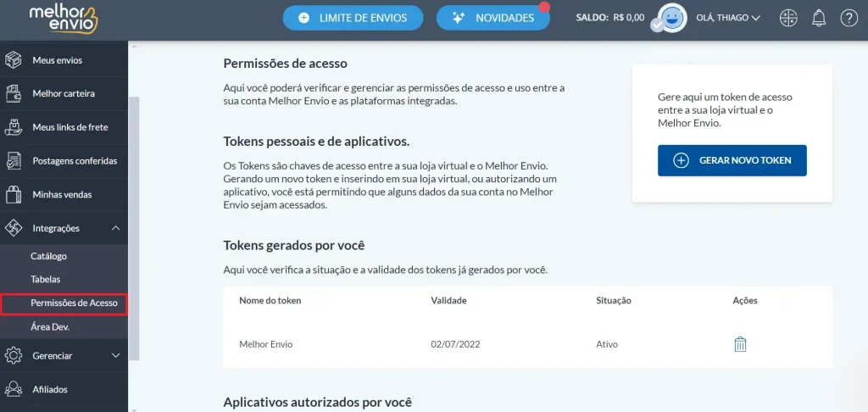Click the plus circle icon in Gerar Novo Token
This screenshot has height=412, width=868.
[x=681, y=160]
